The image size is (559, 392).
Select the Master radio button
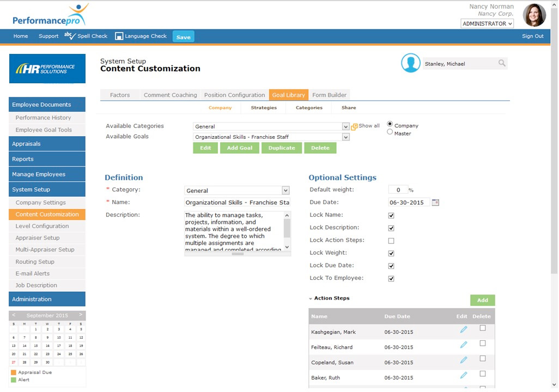click(x=390, y=132)
